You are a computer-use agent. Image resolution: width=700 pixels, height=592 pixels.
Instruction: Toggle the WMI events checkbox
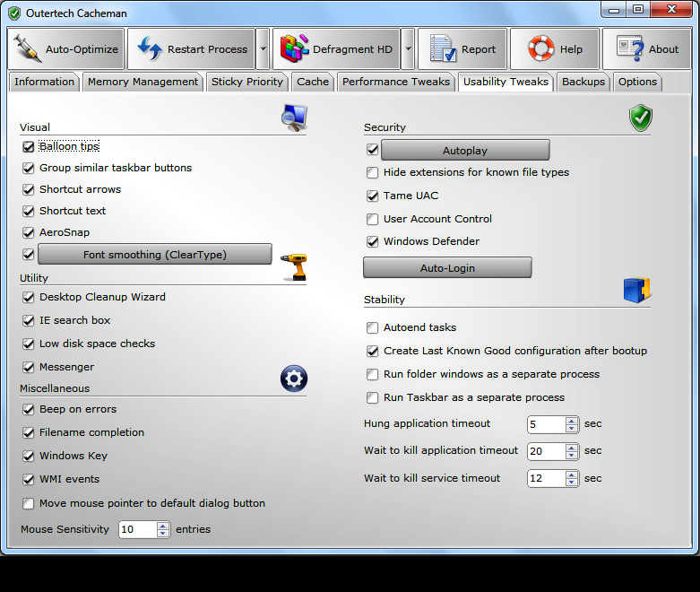click(x=28, y=479)
